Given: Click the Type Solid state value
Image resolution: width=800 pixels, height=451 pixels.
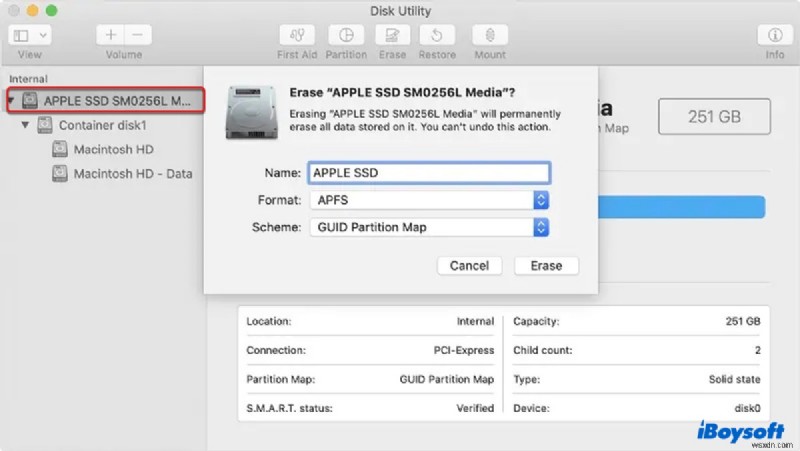Looking at the screenshot, I should coord(734,380).
